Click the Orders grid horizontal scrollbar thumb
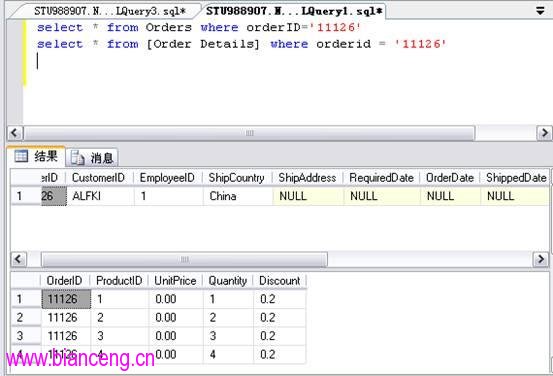 (x=184, y=259)
